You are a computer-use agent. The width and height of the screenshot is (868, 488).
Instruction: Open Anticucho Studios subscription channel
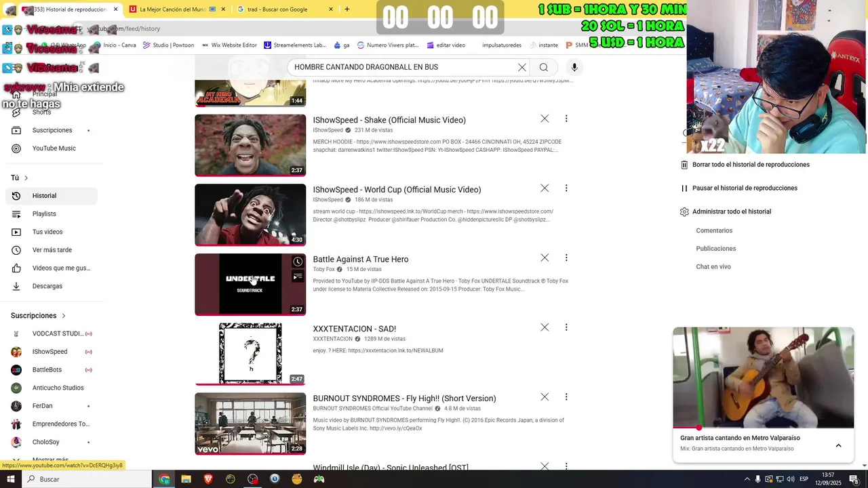coord(52,388)
